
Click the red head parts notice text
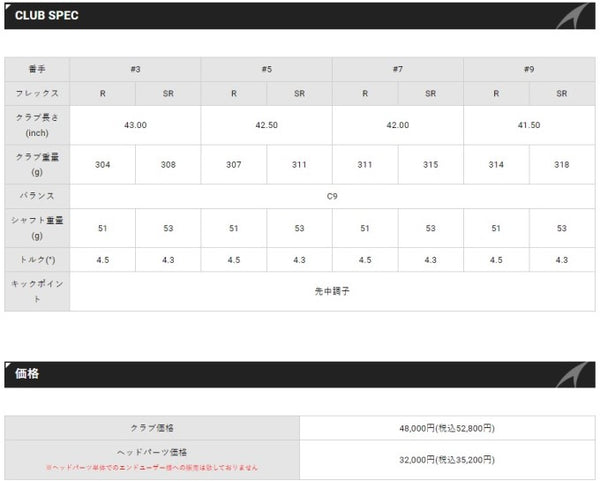click(x=152, y=466)
